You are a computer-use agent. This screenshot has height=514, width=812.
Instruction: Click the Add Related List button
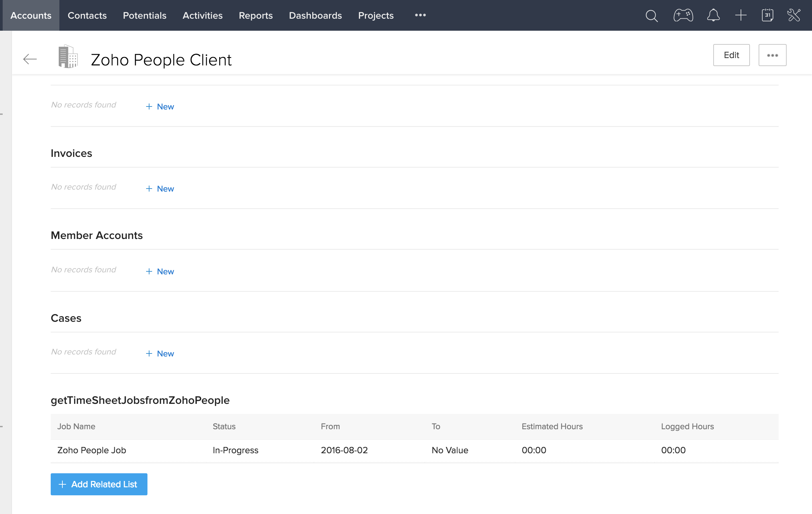click(x=99, y=484)
